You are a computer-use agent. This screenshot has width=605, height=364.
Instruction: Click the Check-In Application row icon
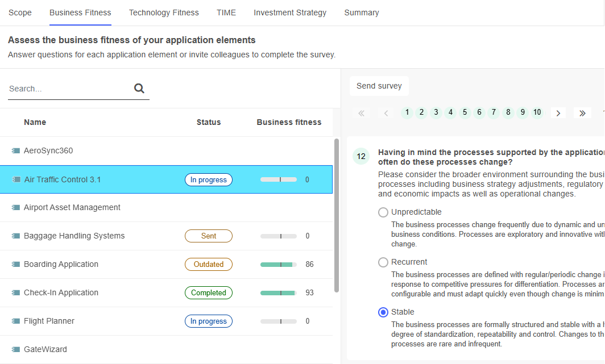click(16, 293)
